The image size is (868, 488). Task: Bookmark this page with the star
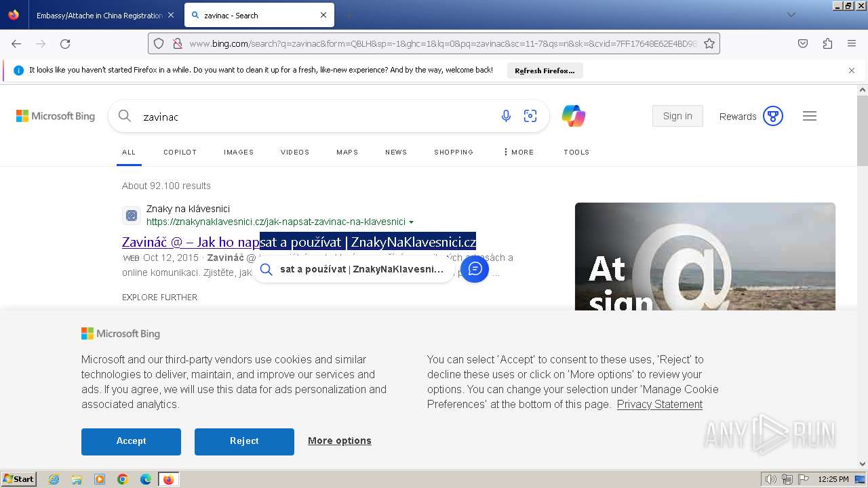click(709, 43)
